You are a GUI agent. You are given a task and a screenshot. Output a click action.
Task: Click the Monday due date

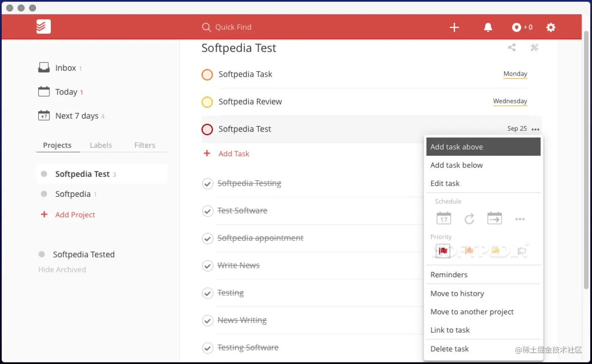pos(515,74)
